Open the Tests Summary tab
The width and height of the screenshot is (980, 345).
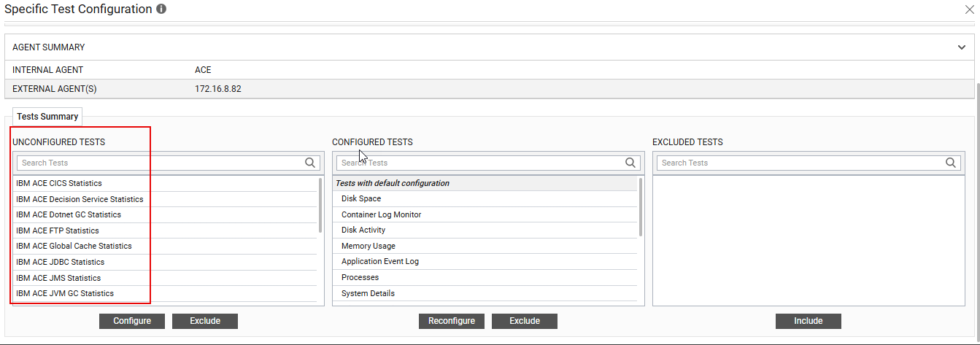click(47, 117)
